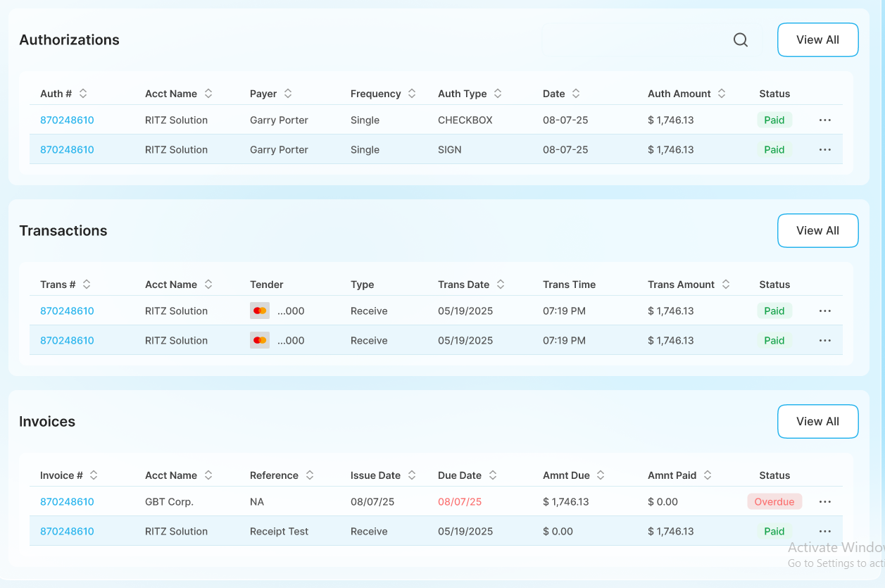Sort invoices by Reference column

point(309,475)
